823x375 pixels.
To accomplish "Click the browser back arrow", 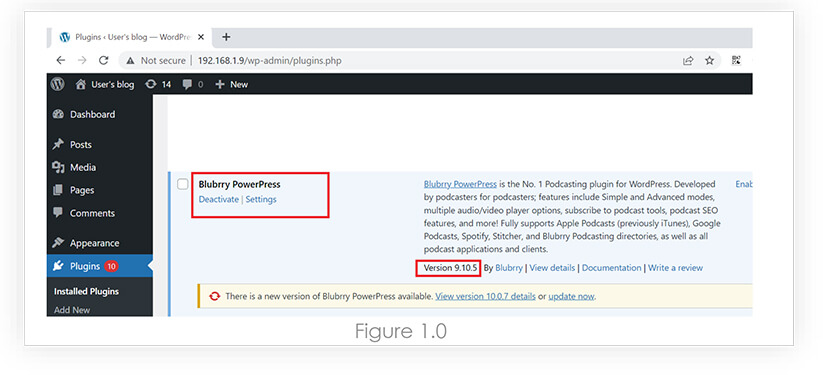I will coord(60,60).
